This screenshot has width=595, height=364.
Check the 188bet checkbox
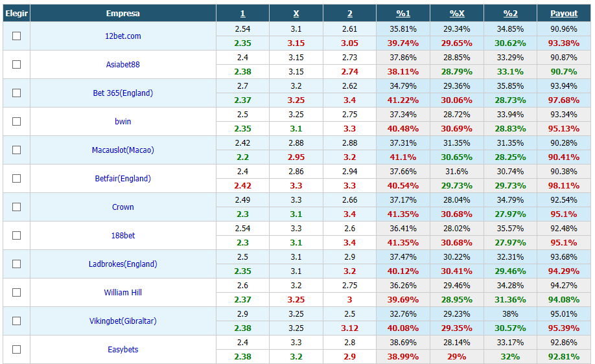coord(16,236)
